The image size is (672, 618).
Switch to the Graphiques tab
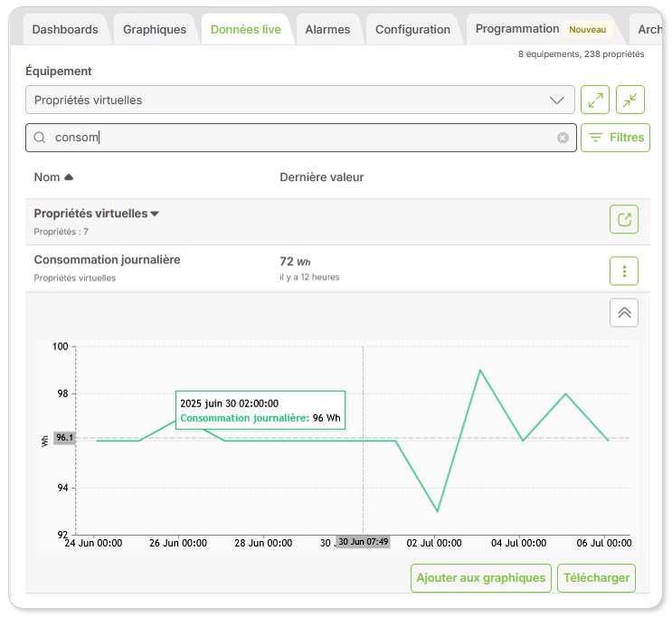tap(155, 29)
